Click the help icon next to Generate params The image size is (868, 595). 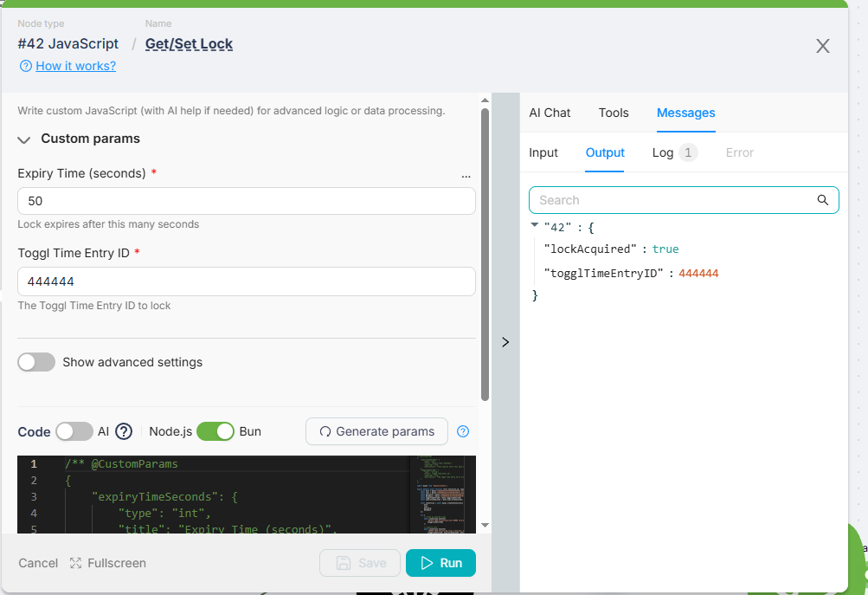coord(463,431)
